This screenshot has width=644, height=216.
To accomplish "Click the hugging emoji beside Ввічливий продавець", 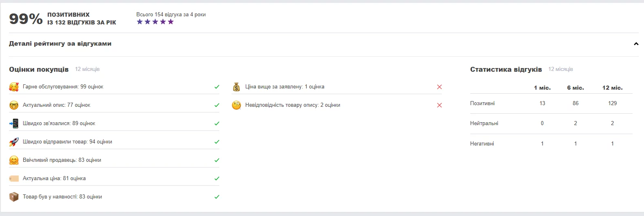I will pyautogui.click(x=14, y=160).
